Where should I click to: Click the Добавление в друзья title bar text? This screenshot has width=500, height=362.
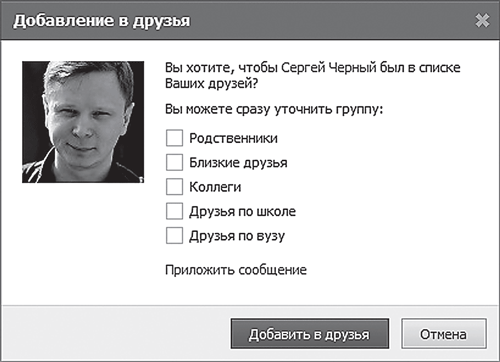[x=102, y=21]
